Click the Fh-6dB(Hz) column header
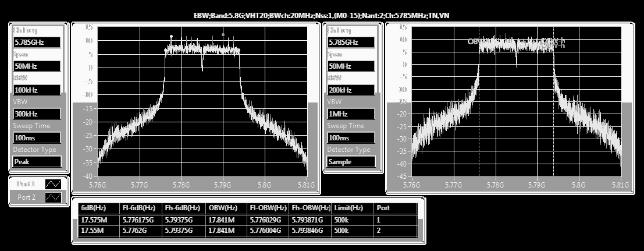This screenshot has height=251, width=644. click(x=184, y=208)
